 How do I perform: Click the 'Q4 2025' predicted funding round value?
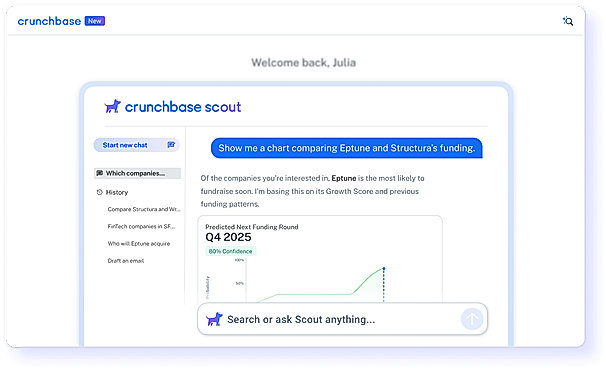point(228,237)
